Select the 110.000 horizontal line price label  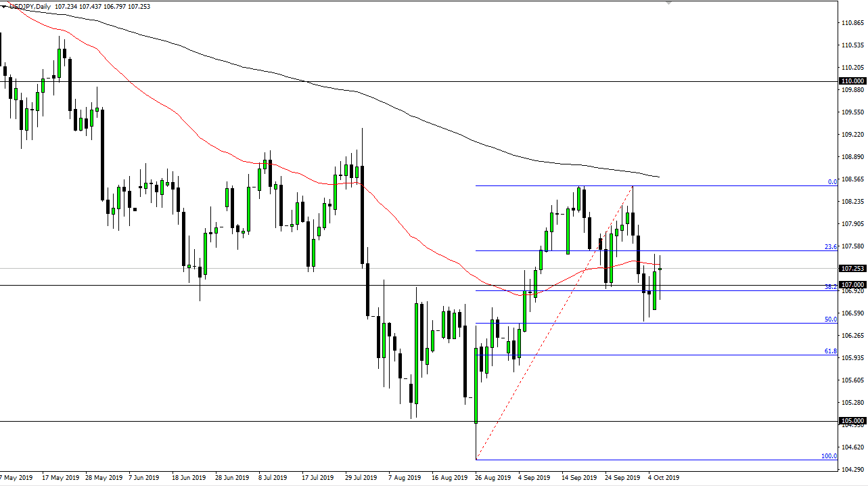point(853,81)
